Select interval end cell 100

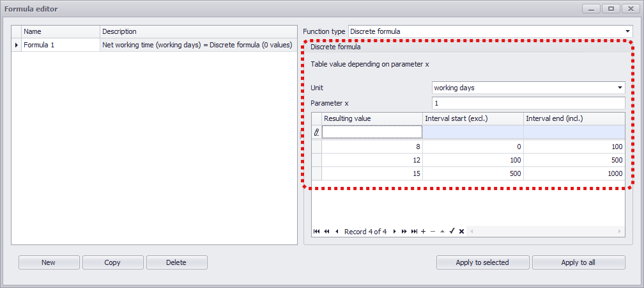(x=574, y=147)
